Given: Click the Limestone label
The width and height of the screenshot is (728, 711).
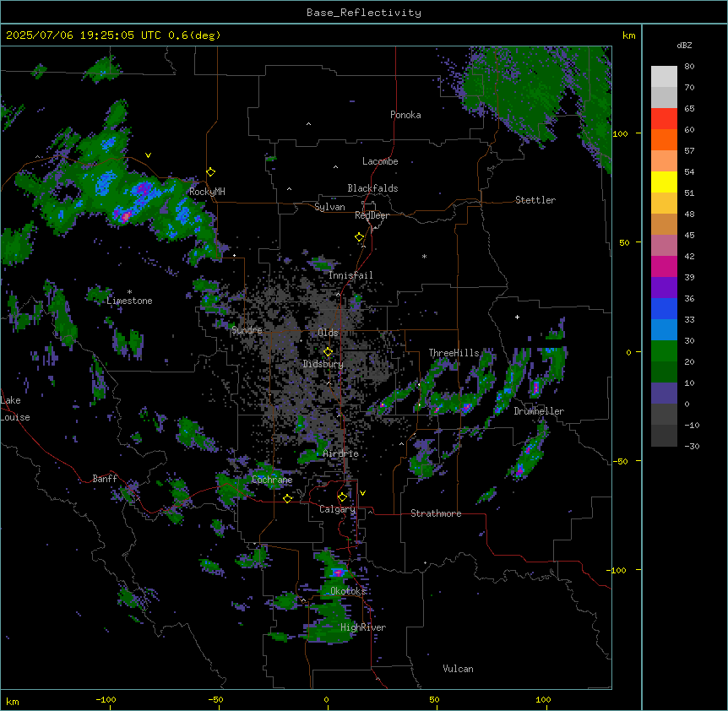Looking at the screenshot, I should [x=129, y=301].
